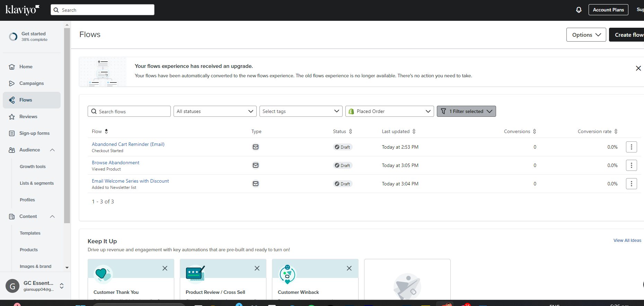Open the Placed Order dropdown
The image size is (644, 306).
pos(390,111)
